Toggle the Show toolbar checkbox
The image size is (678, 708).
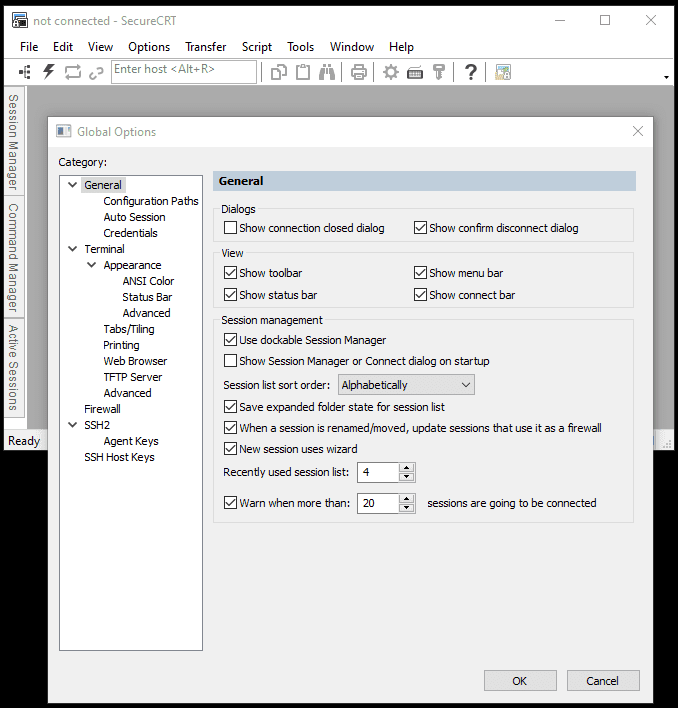pyautogui.click(x=230, y=273)
